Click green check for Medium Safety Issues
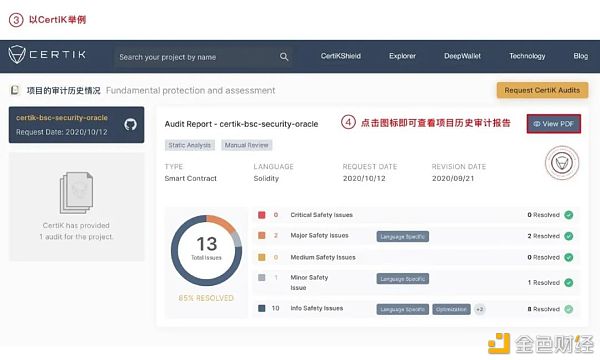Screen dimensions: 600x360 569,257
